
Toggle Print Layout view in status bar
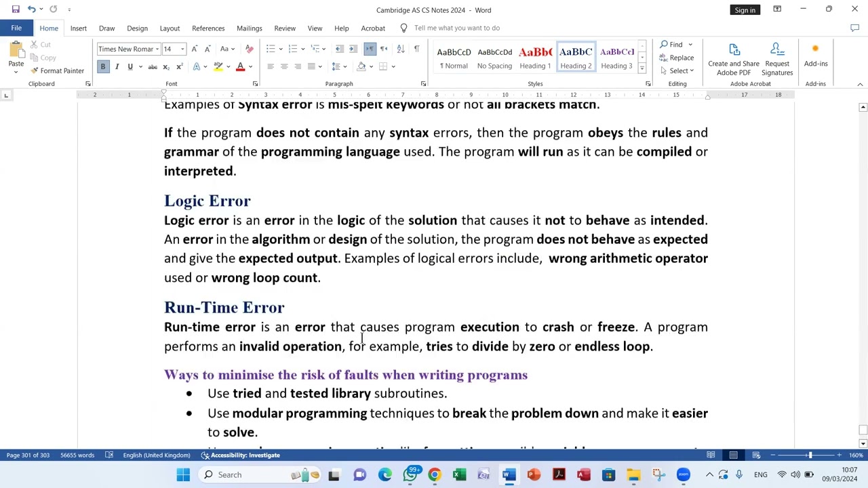point(733,455)
